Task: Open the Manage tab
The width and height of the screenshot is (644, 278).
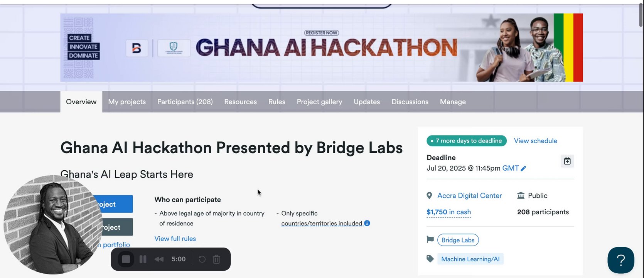Action: (x=453, y=102)
